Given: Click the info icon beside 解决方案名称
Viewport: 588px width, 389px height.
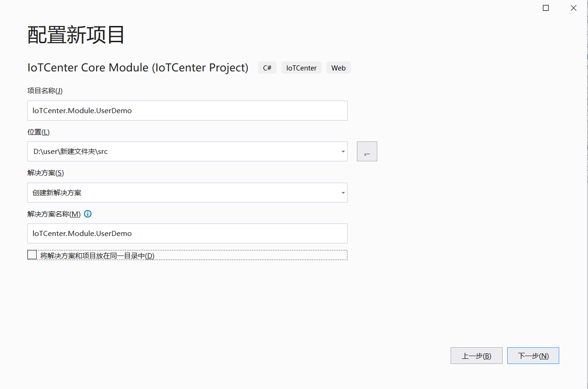Looking at the screenshot, I should click(88, 214).
